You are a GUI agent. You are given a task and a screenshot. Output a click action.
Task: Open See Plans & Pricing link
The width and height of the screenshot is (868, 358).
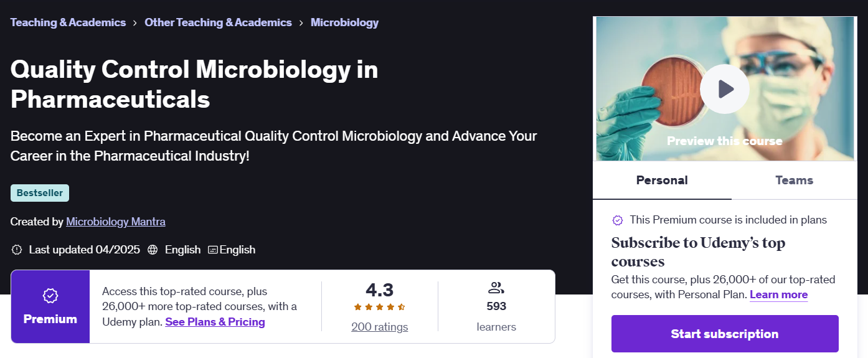pyautogui.click(x=215, y=322)
